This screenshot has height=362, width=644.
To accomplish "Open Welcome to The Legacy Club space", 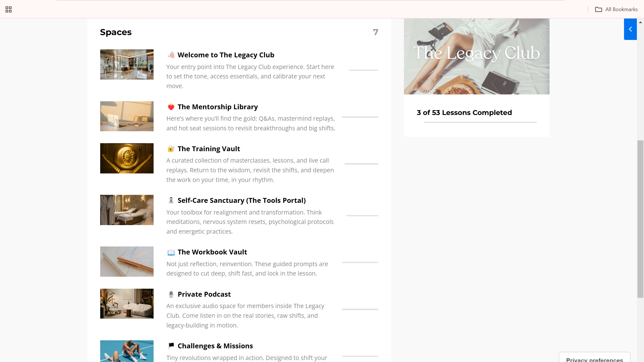I will (226, 55).
